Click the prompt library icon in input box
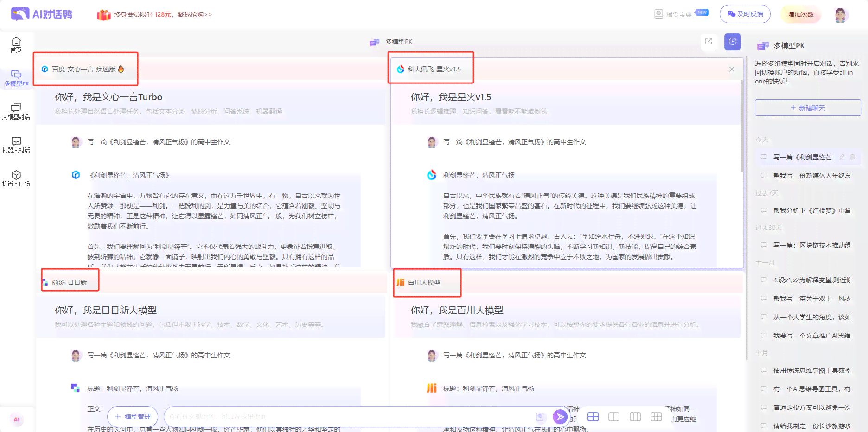Image resolution: width=868 pixels, height=432 pixels. click(540, 417)
